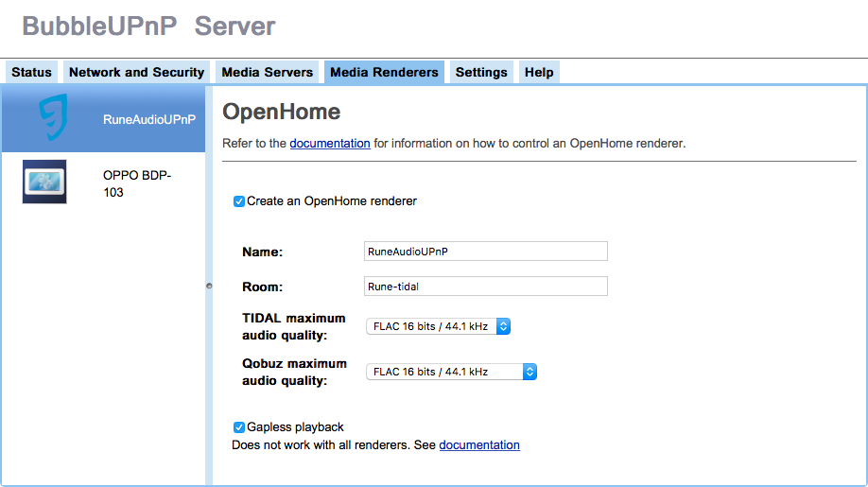Open Qobuz maximum audio quality dropdown
Image resolution: width=868 pixels, height=487 pixels.
pyautogui.click(x=451, y=372)
